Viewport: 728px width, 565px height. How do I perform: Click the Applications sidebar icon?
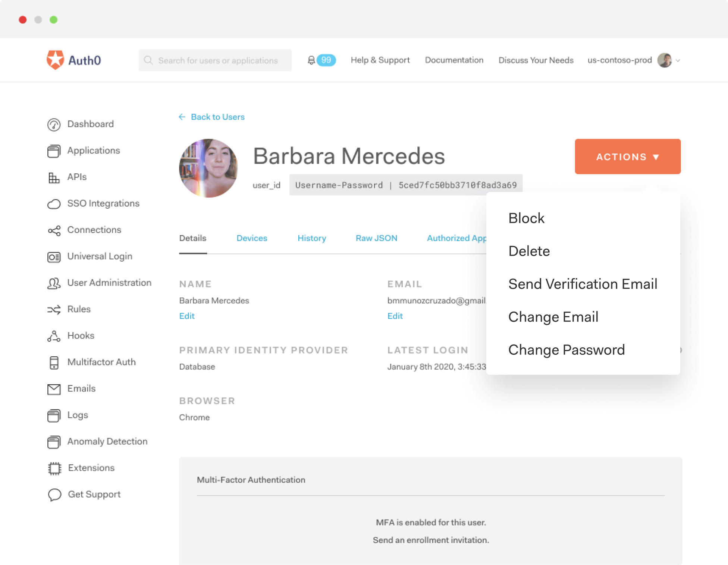54,151
